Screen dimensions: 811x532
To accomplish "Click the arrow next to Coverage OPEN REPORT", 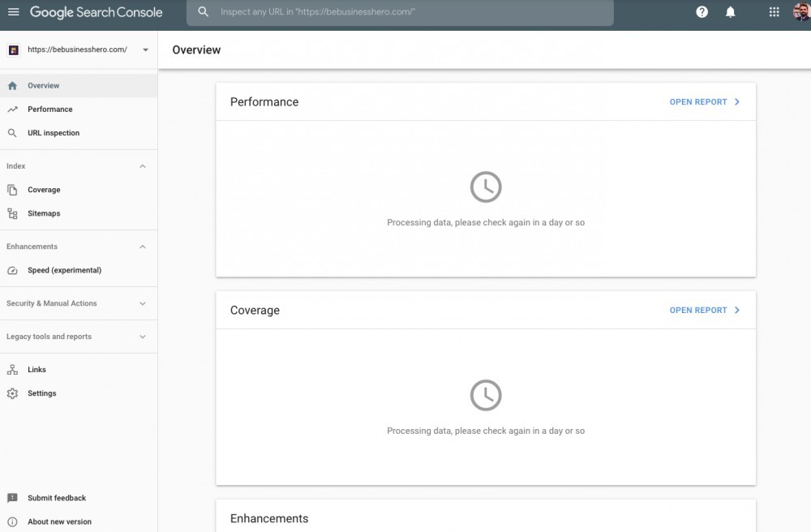I will [x=737, y=311].
